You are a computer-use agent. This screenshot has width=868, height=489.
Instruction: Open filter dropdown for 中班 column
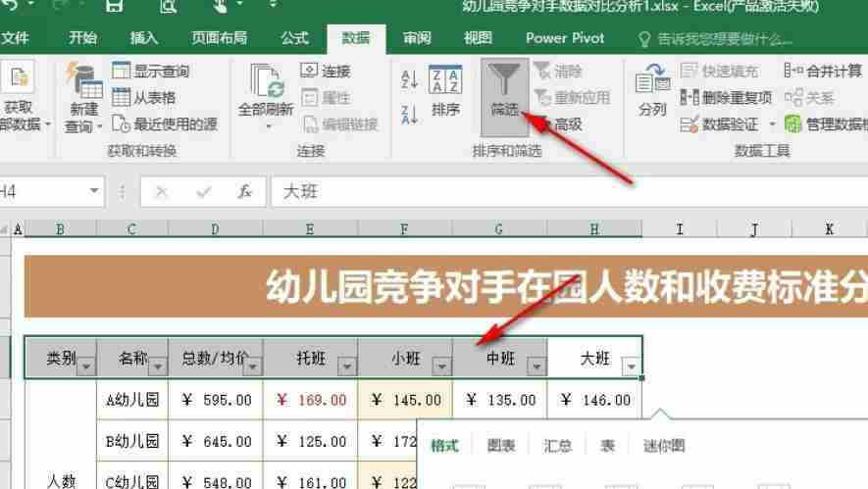(x=536, y=367)
